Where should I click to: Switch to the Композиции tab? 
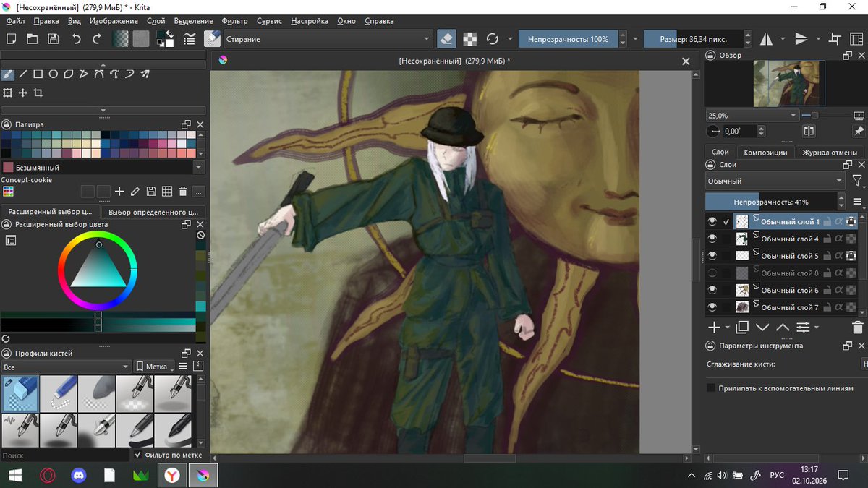765,153
